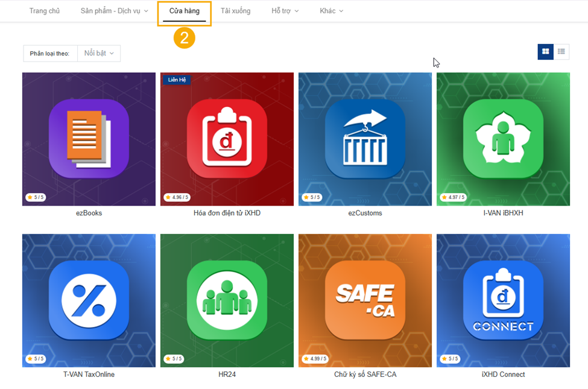Screen dimensions: 588x389
Task: Click the Hóa đơn điện tử iXHD title
Action: coord(227,213)
